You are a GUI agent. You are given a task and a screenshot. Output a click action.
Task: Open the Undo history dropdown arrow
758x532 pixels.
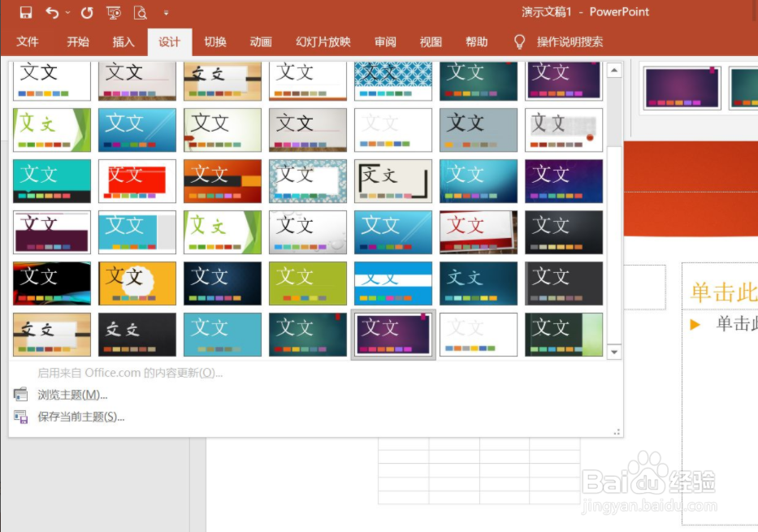[67, 12]
